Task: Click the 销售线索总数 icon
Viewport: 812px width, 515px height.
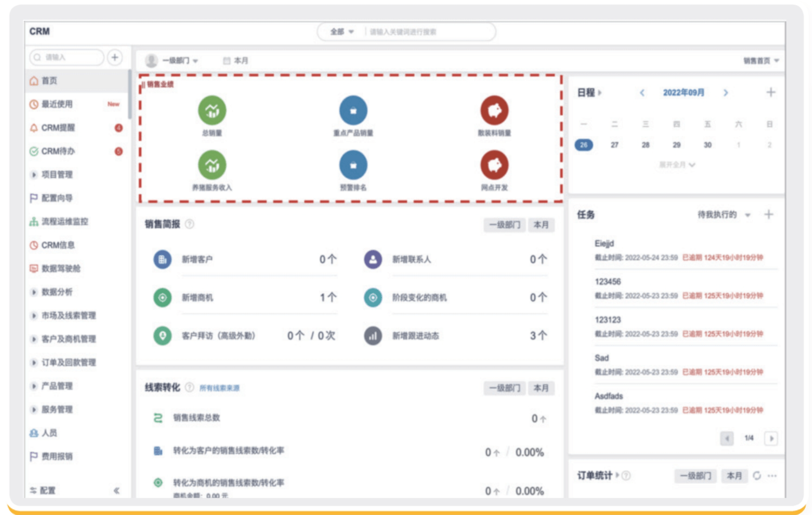Action: click(x=158, y=418)
